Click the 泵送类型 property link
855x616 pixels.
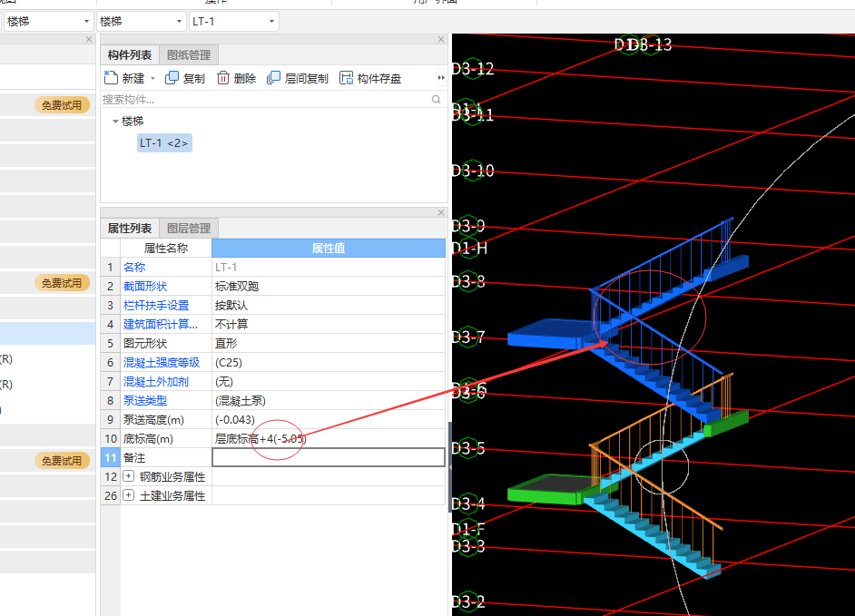tap(145, 401)
